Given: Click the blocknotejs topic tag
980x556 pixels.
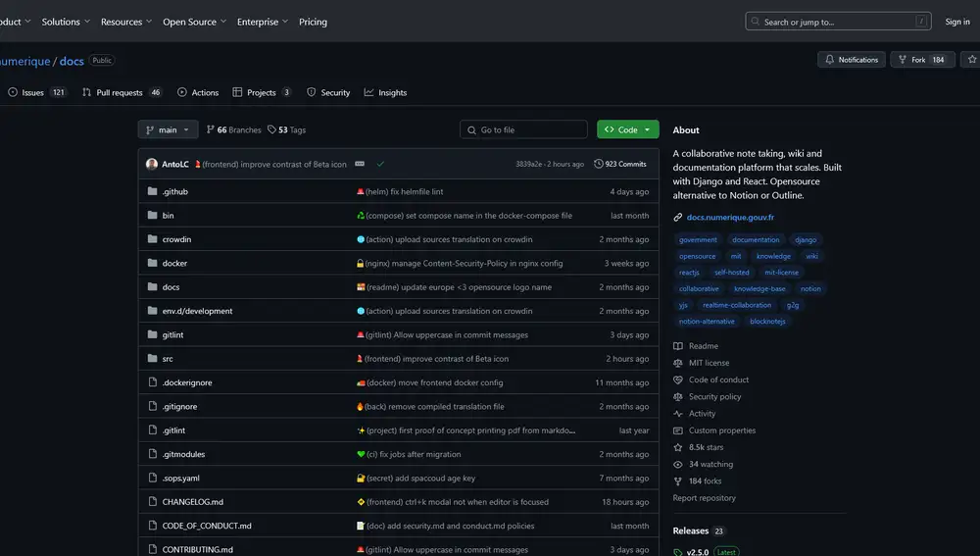Looking at the screenshot, I should (767, 322).
